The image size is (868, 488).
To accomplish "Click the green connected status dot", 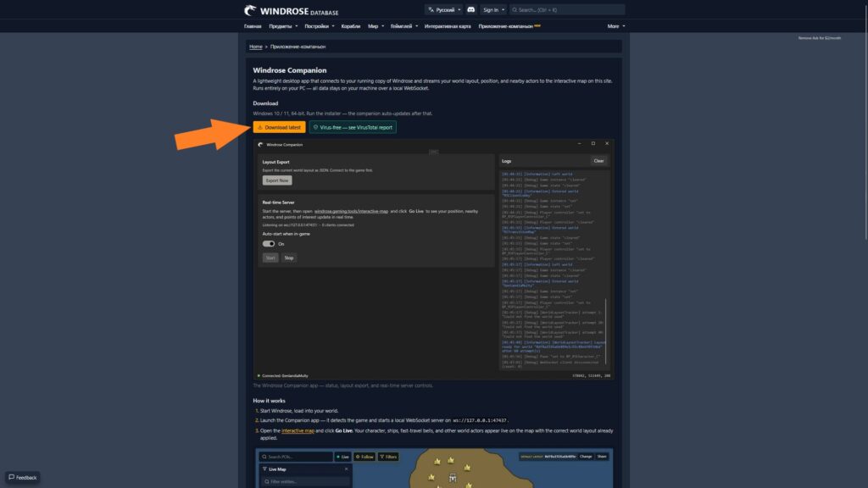I will point(259,375).
